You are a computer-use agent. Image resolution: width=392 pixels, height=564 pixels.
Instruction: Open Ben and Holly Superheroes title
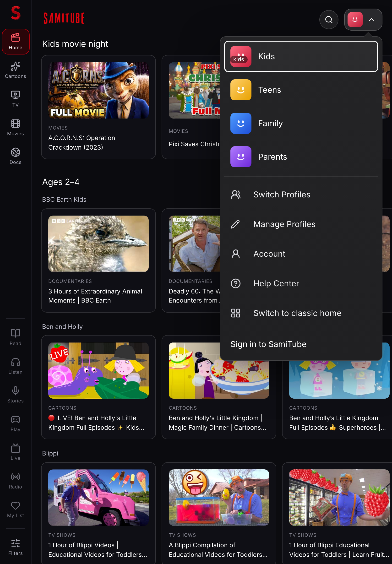pos(338,423)
